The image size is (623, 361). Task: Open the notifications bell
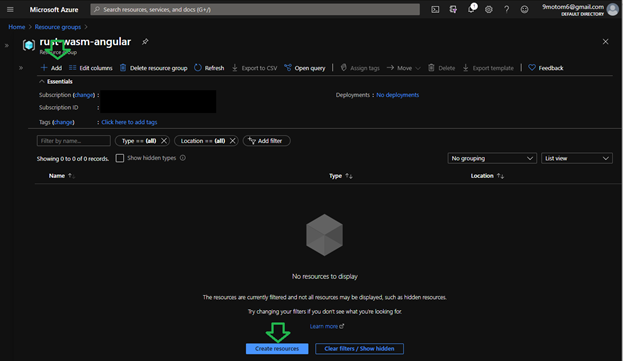pyautogui.click(x=471, y=9)
